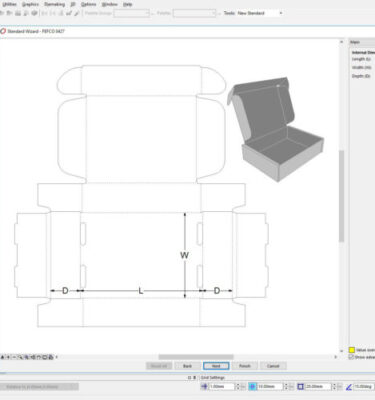Click the scroll-up arrow of preview scrollbar
375x400 pixels.
[x=341, y=42]
